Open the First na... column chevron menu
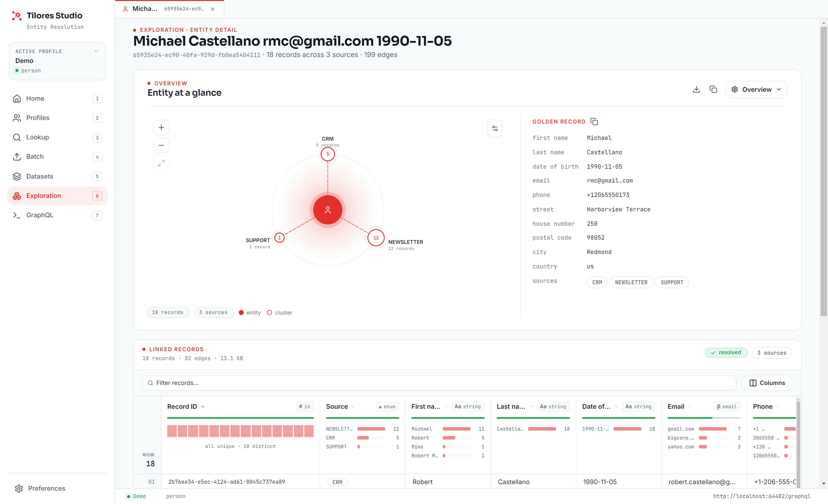This screenshot has width=828, height=504. pos(446,407)
